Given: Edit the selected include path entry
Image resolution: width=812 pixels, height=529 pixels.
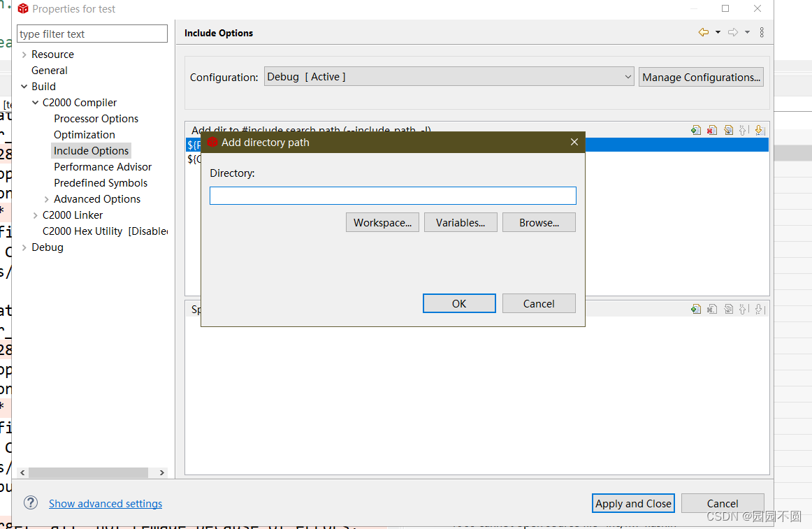Looking at the screenshot, I should pyautogui.click(x=728, y=130).
